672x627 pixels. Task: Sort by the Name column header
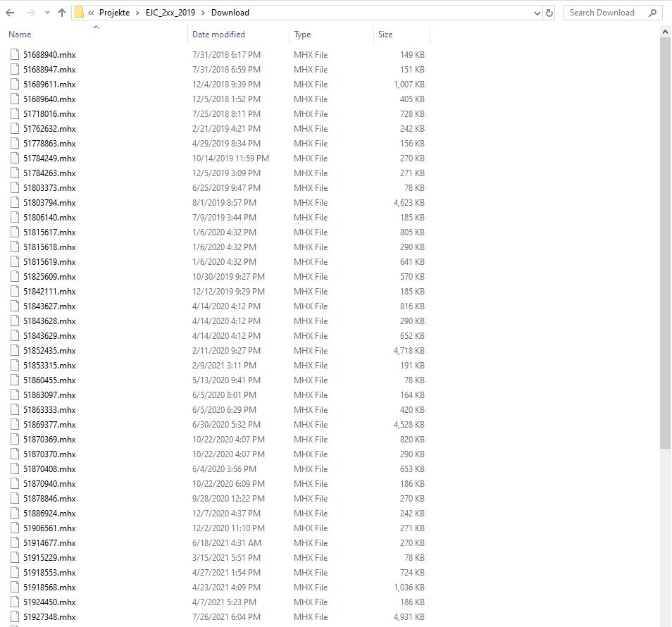pos(20,35)
